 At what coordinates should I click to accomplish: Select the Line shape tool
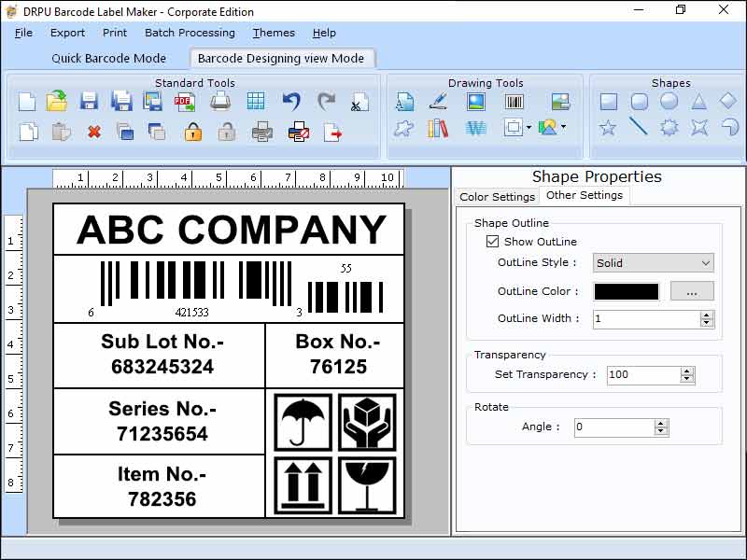[641, 128]
